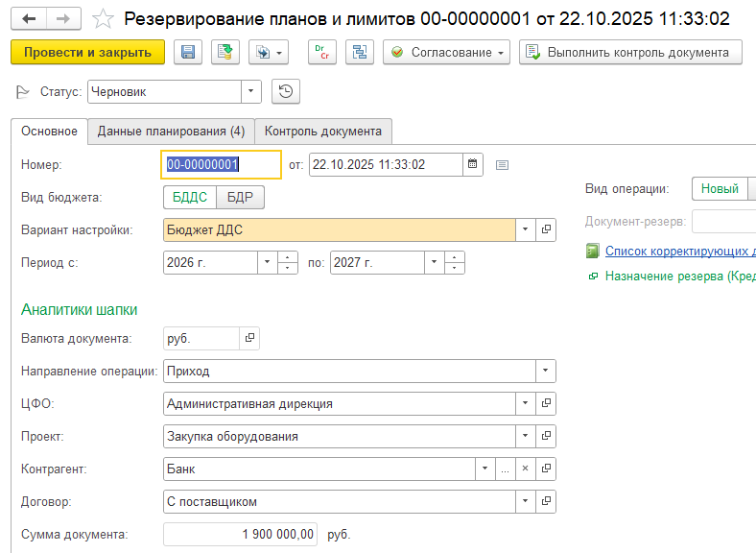Screen dimensions: 756x553
Task: Switch to Данные планирования (4) tab
Action: 171,132
